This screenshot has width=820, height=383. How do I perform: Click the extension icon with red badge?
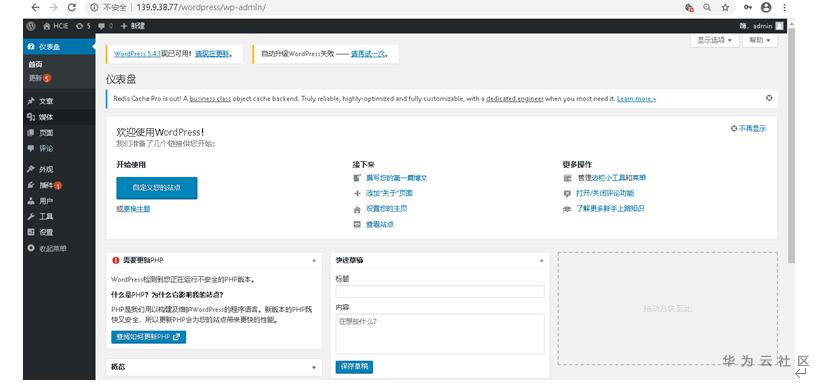[x=689, y=7]
